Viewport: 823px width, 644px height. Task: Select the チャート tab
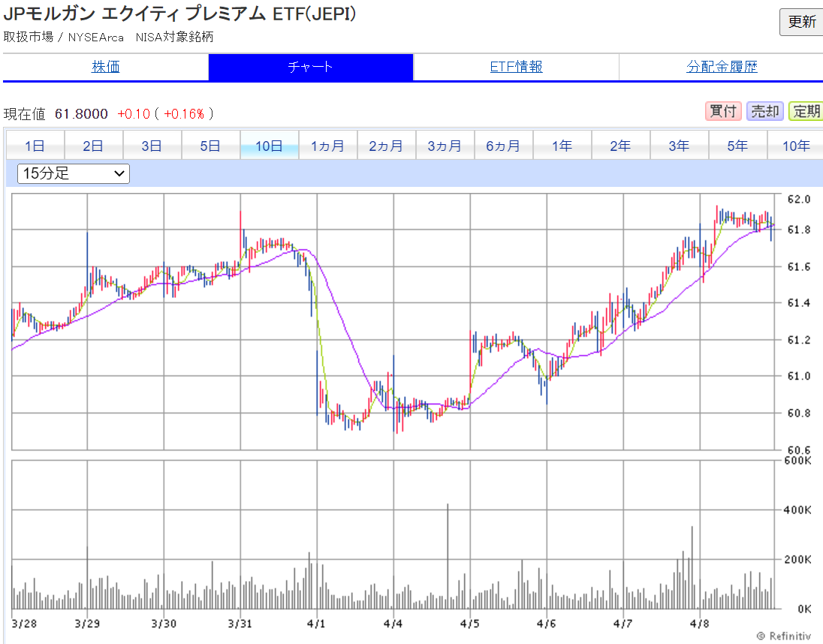click(x=311, y=67)
